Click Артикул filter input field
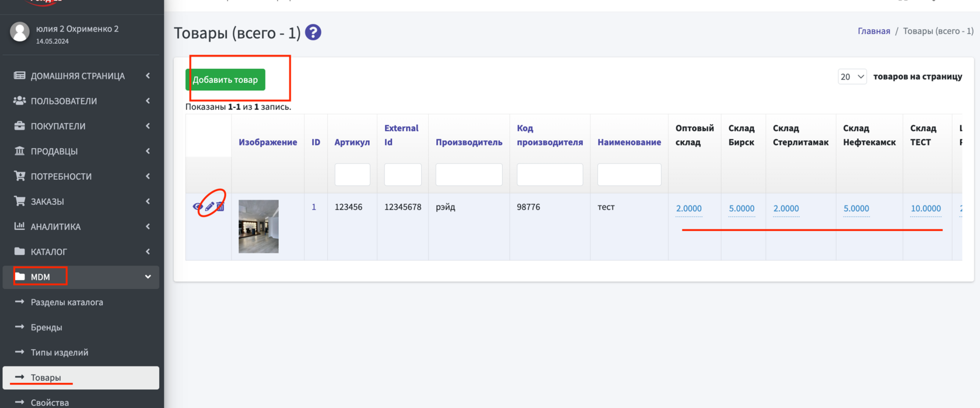 pos(352,175)
